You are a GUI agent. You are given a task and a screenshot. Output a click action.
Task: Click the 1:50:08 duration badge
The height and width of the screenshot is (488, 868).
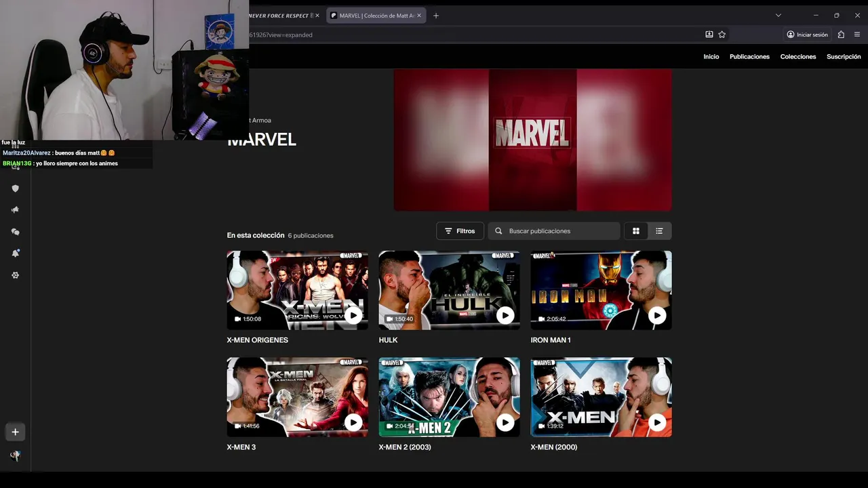click(x=248, y=319)
